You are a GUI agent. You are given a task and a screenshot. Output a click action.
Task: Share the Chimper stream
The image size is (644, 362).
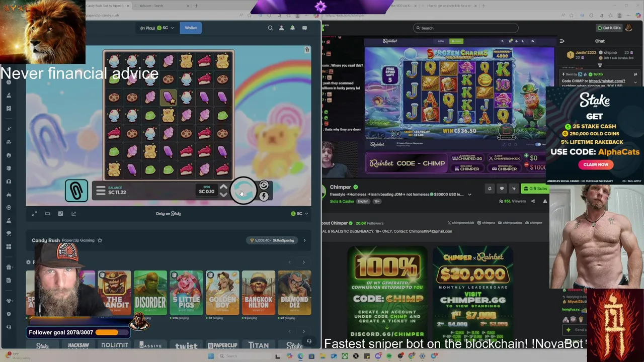[x=533, y=201]
